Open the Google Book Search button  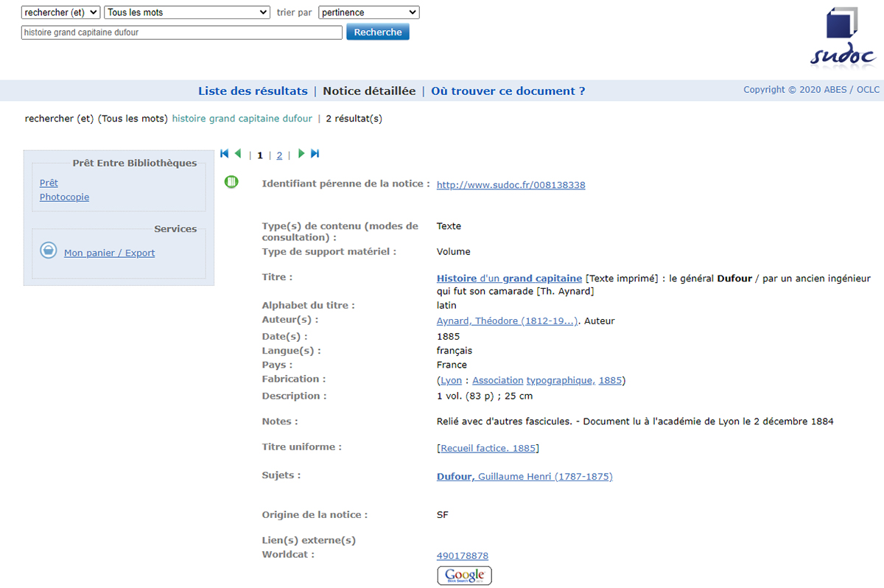pyautogui.click(x=464, y=575)
